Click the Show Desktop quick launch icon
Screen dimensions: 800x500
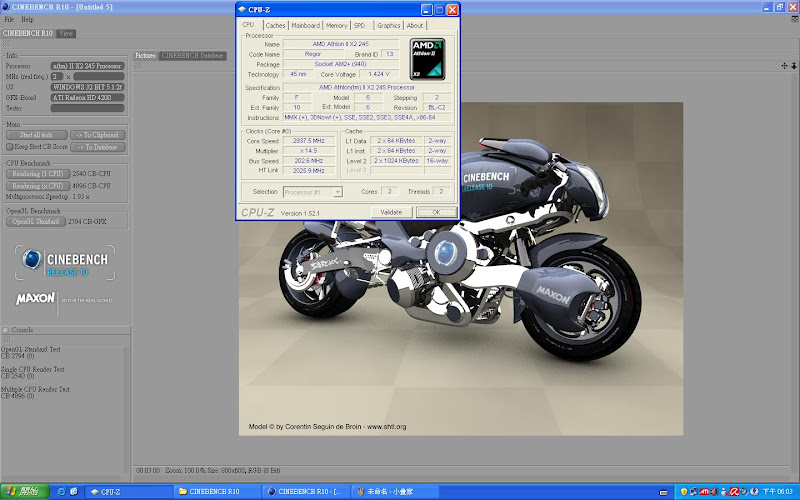coord(73,492)
